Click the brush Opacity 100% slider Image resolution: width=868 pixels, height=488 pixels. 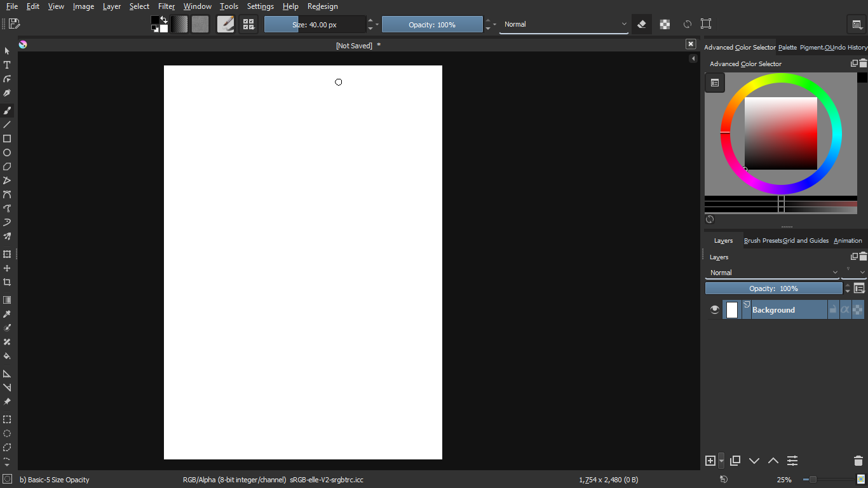pos(432,24)
